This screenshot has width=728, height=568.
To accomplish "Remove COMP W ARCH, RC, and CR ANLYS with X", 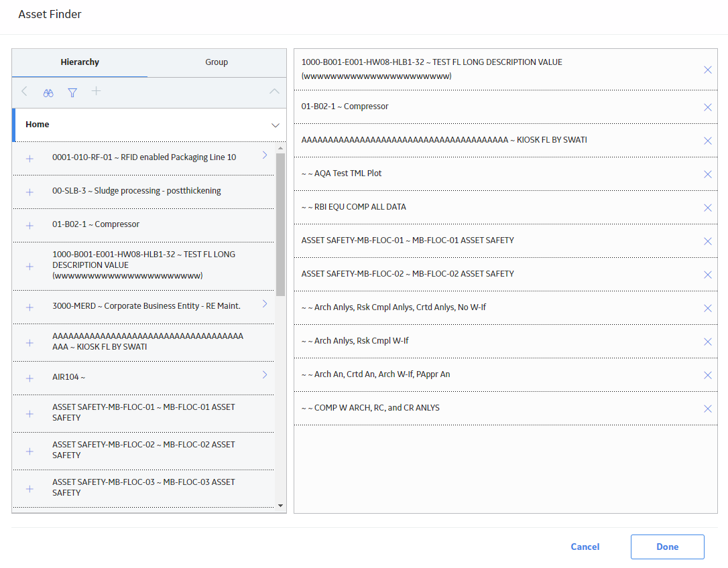I will click(708, 409).
